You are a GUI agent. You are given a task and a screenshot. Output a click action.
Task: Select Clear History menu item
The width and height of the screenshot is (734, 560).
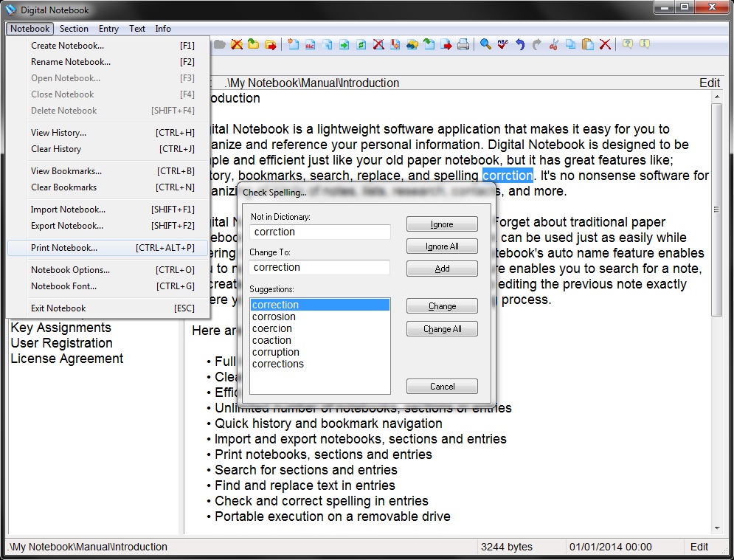click(108, 149)
